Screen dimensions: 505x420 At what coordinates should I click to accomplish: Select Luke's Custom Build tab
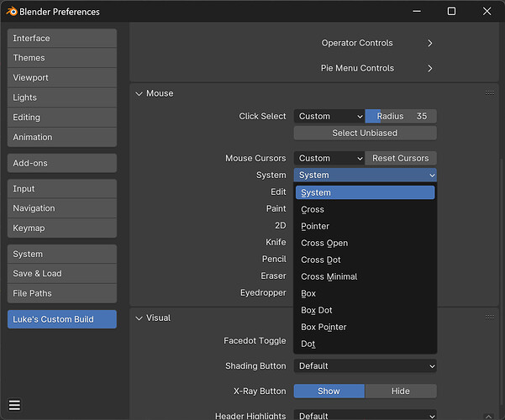(62, 319)
